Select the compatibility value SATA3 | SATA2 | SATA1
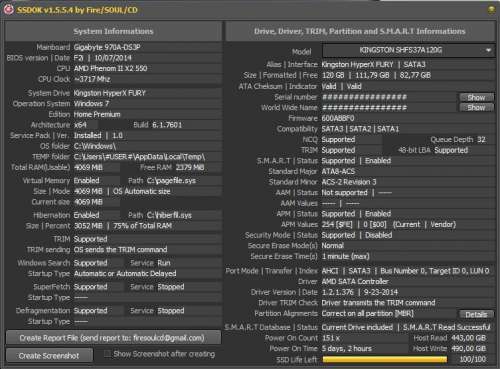This screenshot has width=500, height=369. (x=360, y=129)
